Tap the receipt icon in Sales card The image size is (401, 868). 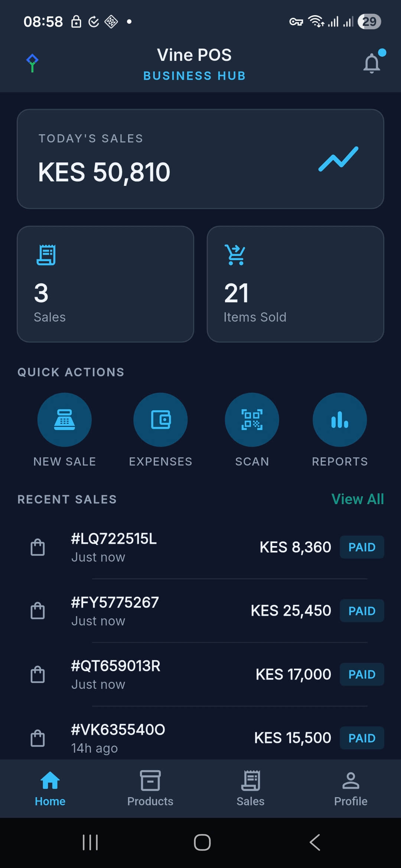pyautogui.click(x=46, y=255)
